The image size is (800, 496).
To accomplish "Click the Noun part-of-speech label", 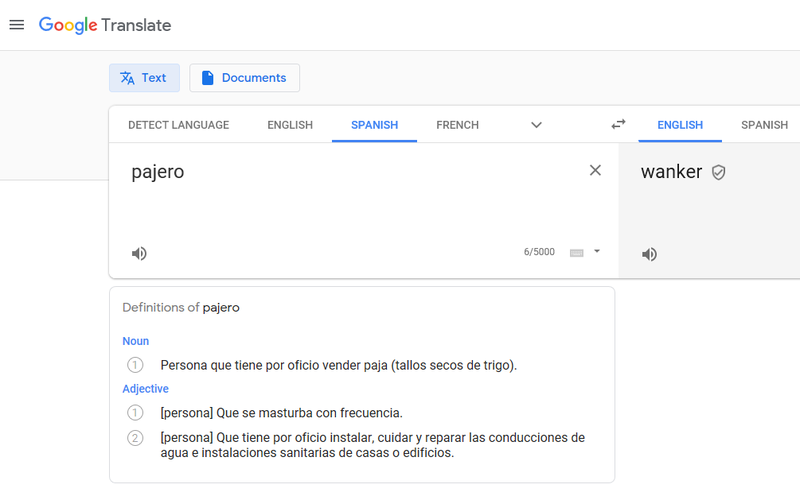I will tap(136, 341).
